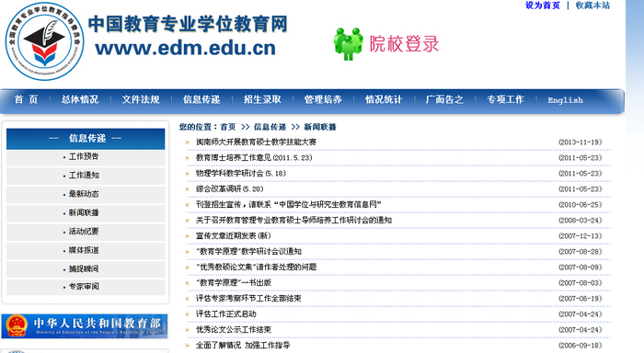Select 工作通知 in the sidebar
Screen dimensions: 644x353
pos(84,176)
